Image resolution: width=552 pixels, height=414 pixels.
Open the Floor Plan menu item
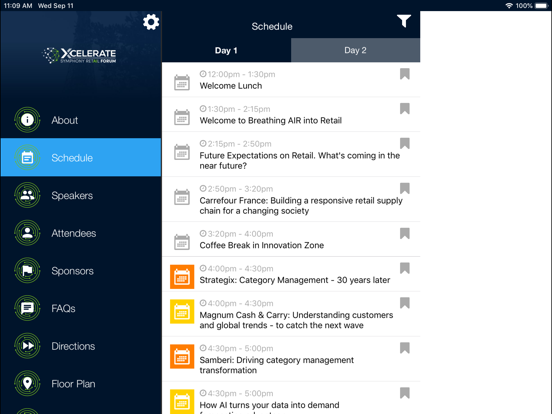point(81,384)
